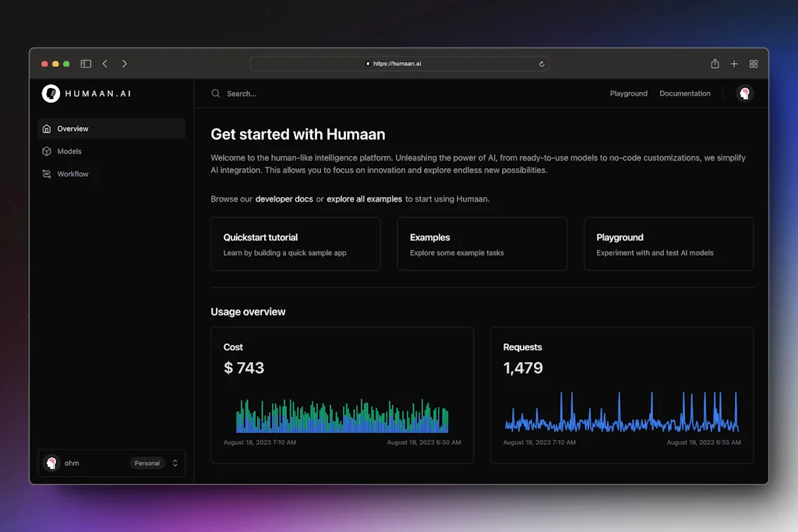Toggle the browser sidebar icon
Image resolution: width=798 pixels, height=532 pixels.
(x=86, y=64)
